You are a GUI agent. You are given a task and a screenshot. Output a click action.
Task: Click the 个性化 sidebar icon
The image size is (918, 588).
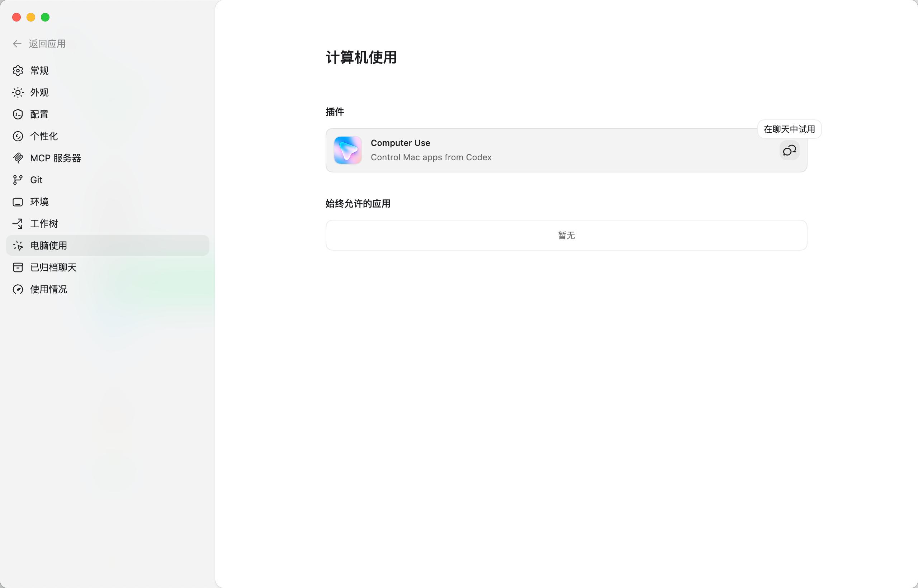(18, 136)
